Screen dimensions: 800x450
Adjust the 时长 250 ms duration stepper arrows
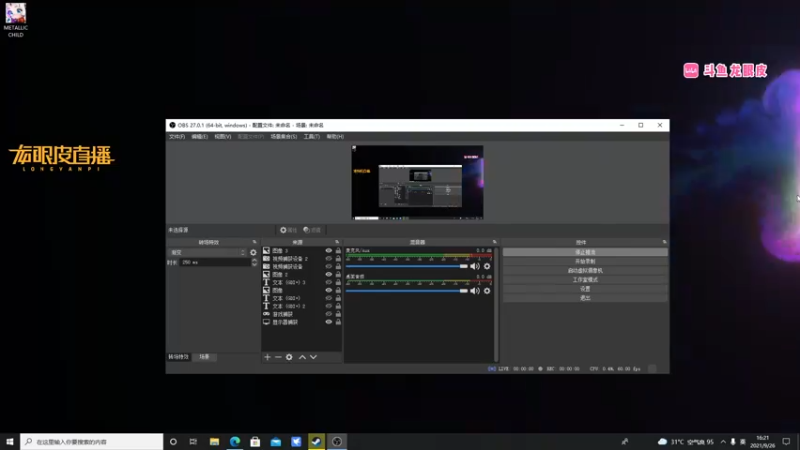point(254,262)
